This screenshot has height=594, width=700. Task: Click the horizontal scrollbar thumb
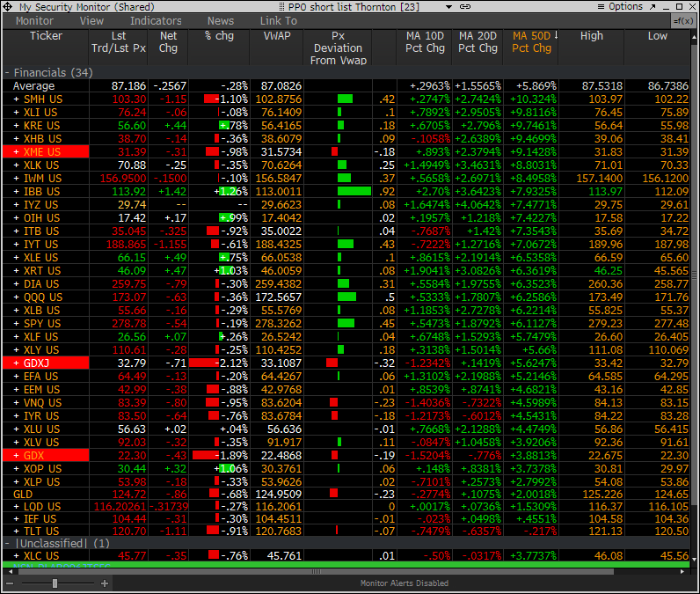point(316,572)
